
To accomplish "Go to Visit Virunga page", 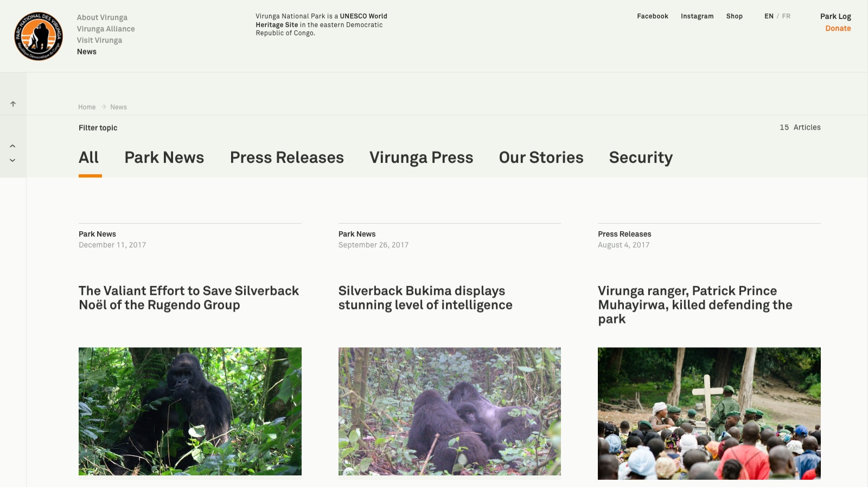I will pos(99,40).
